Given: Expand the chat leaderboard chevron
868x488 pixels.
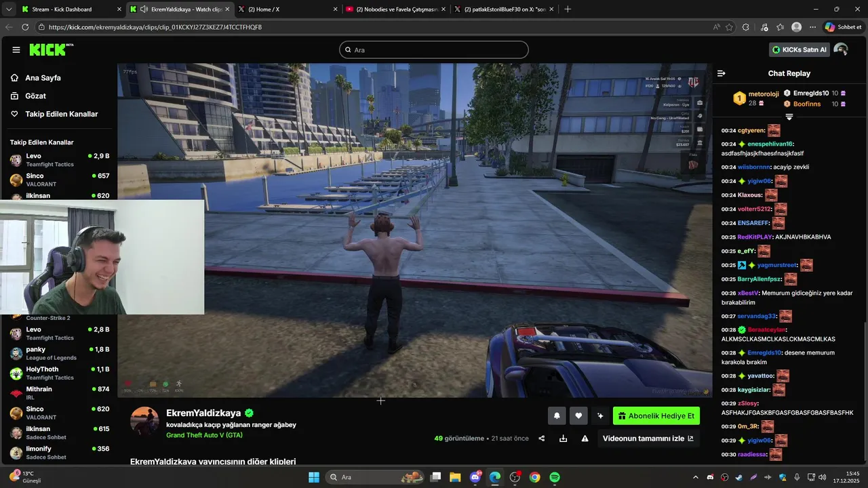Looking at the screenshot, I should tap(789, 117).
